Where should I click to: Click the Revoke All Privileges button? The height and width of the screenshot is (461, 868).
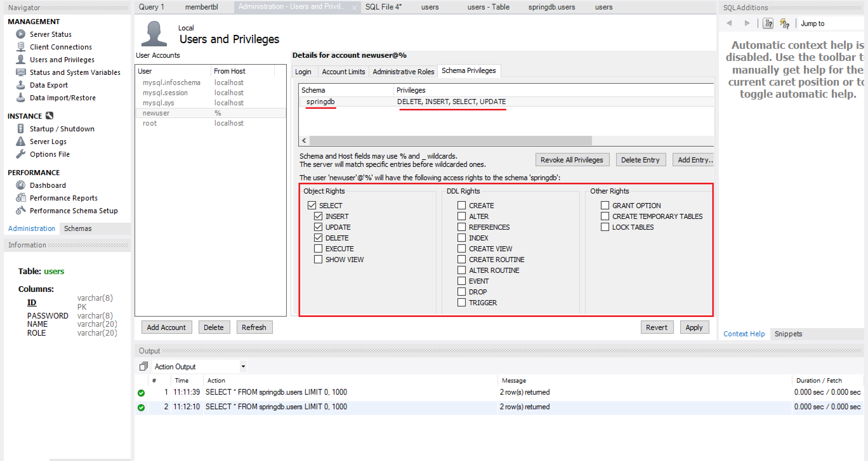click(572, 160)
